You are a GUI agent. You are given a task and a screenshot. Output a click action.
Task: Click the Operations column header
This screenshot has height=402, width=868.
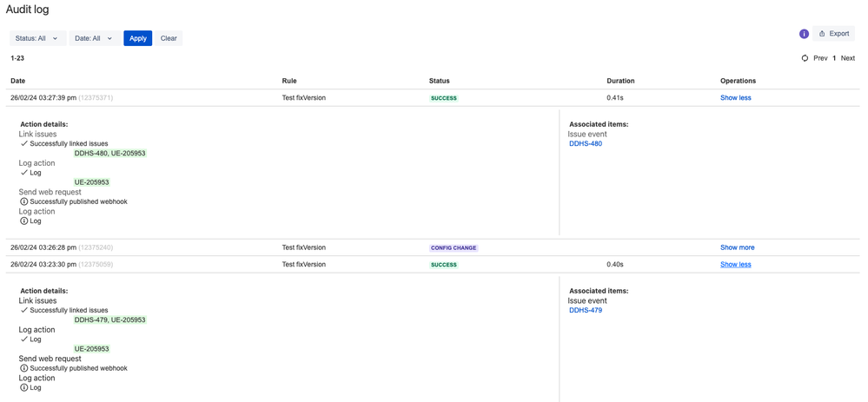(x=738, y=81)
